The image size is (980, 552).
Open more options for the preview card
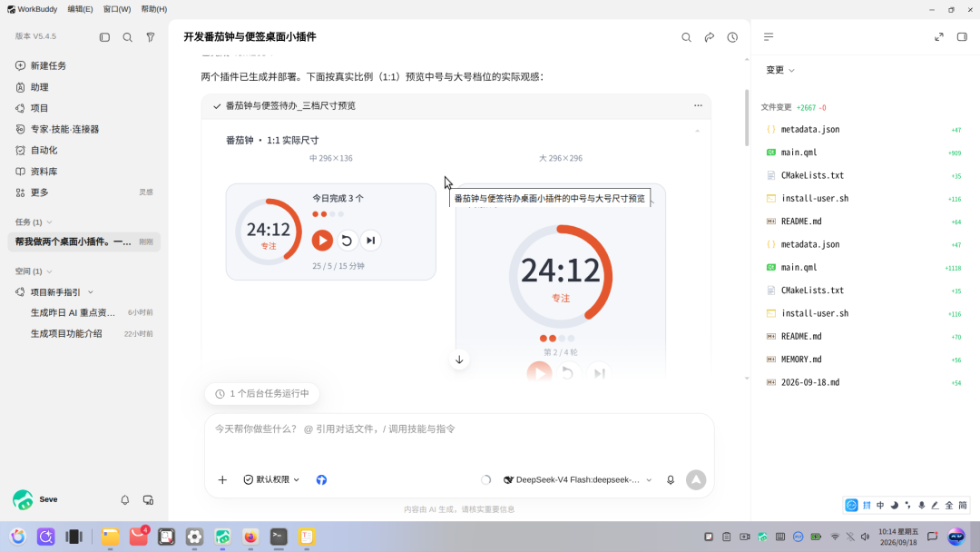698,105
